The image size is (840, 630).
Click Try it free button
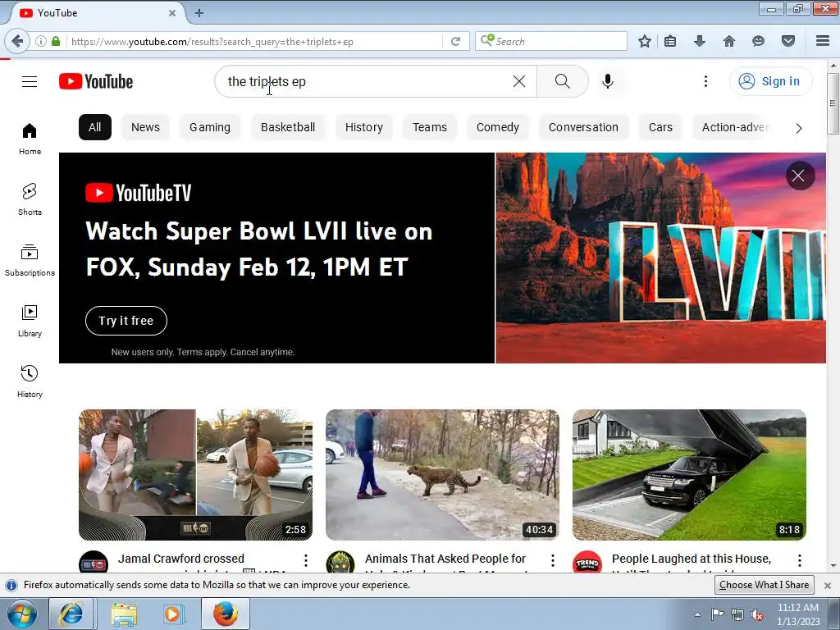[126, 321]
